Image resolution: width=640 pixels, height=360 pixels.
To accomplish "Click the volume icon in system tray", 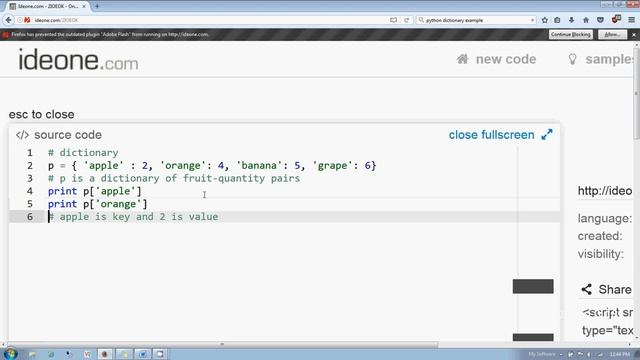I will tap(589, 354).
